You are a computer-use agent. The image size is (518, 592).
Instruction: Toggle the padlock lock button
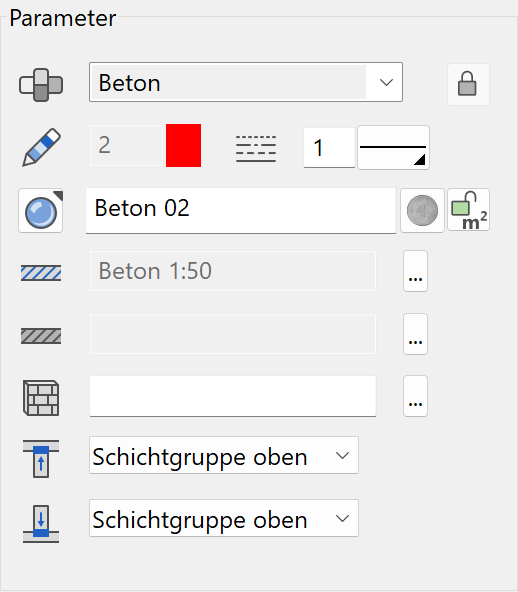pyautogui.click(x=468, y=84)
